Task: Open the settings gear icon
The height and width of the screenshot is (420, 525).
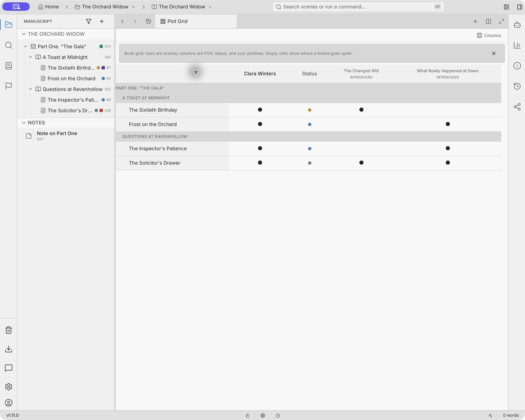Action: [x=9, y=387]
